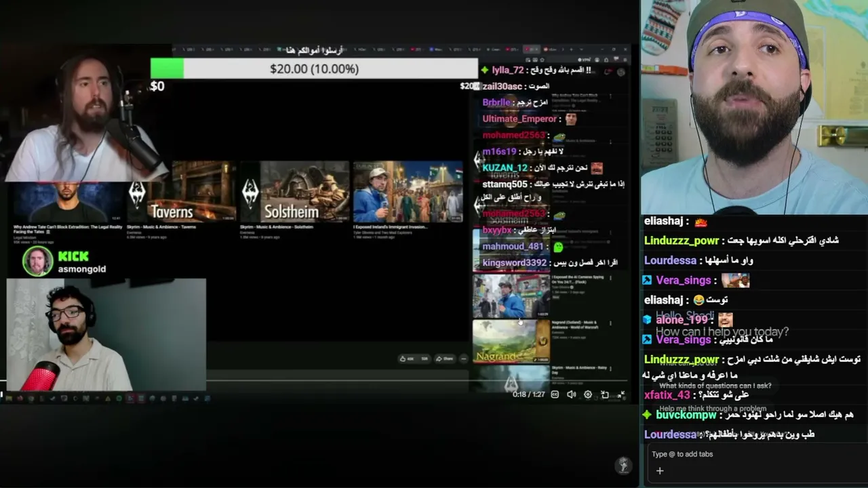Click username lylla_72 in the overlay chat
The width and height of the screenshot is (868, 488).
click(x=508, y=70)
